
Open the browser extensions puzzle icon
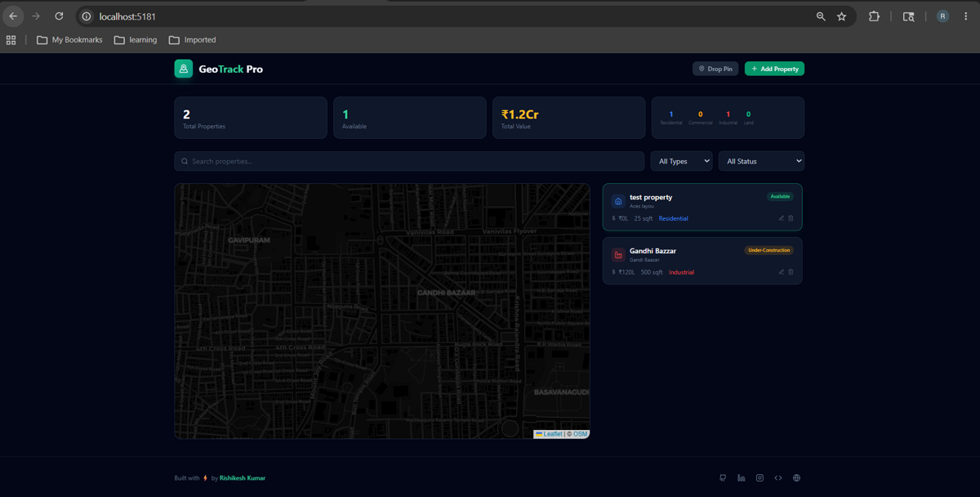[874, 16]
